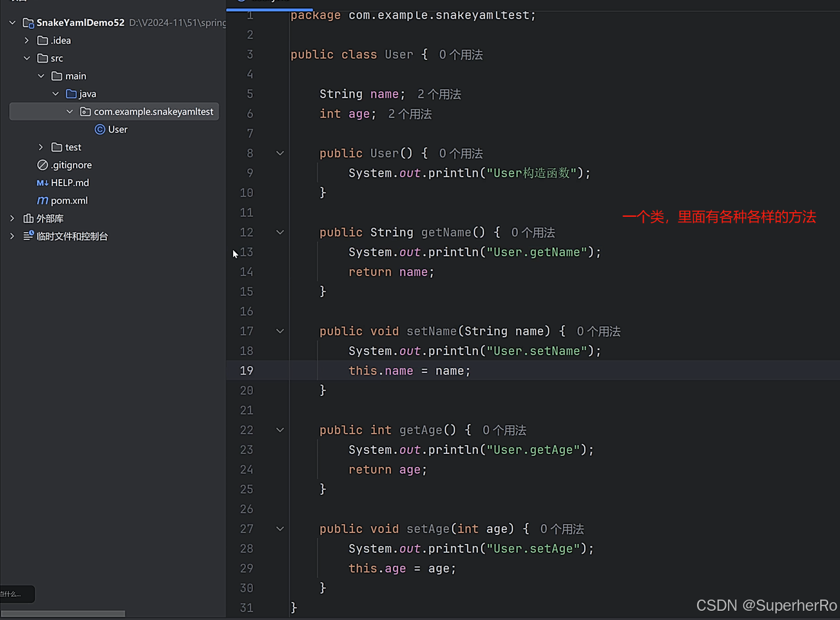Select 临时文件和控制台 tree row
Viewport: 840px width, 620px height.
(113, 236)
